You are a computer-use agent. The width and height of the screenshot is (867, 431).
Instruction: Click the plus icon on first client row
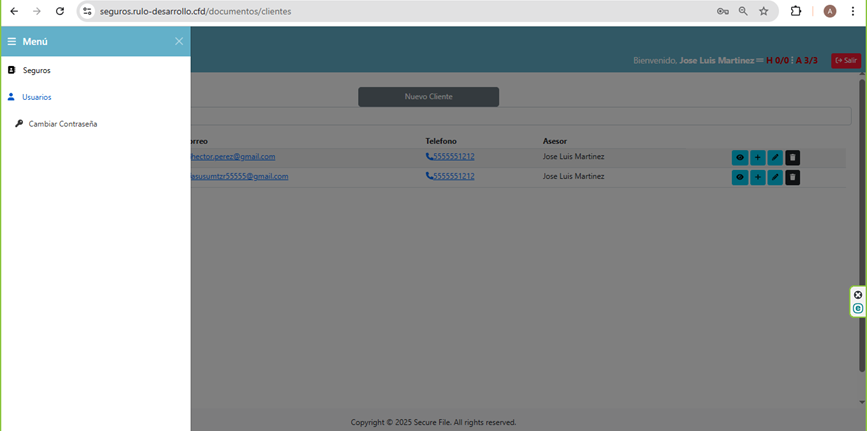point(757,157)
